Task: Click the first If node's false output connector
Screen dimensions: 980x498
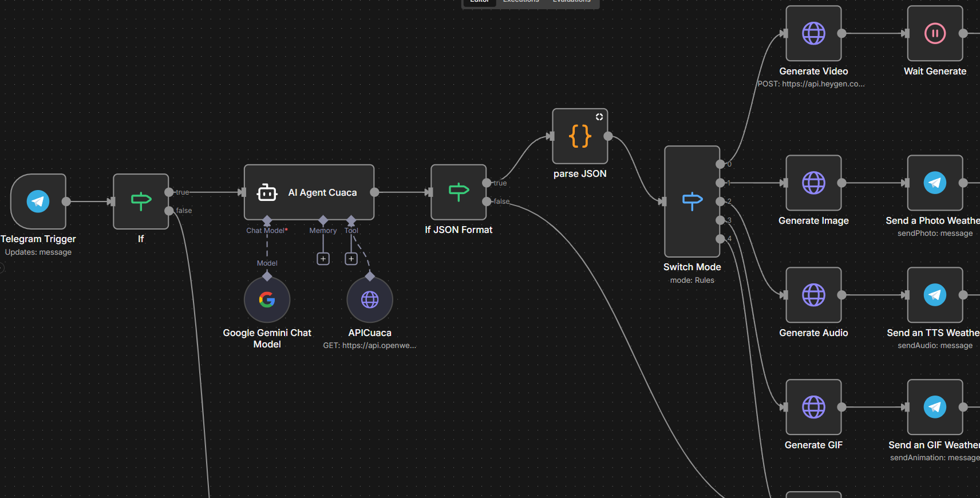Action: tap(169, 211)
